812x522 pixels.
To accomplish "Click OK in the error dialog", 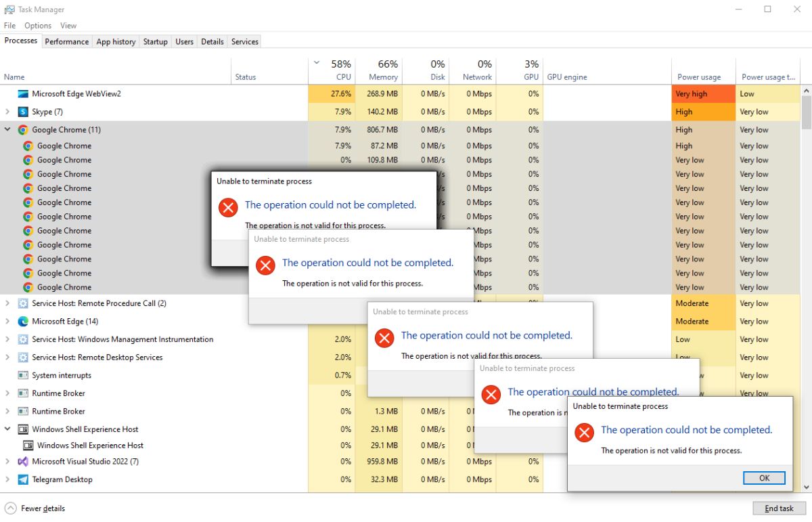I will (764, 478).
